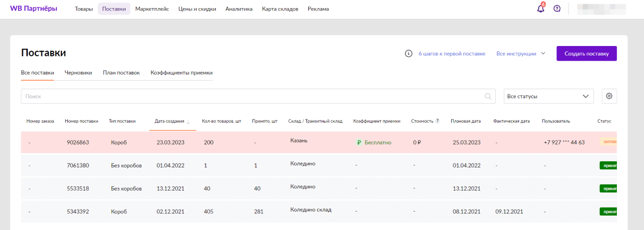The height and width of the screenshot is (230, 644).
Task: Expand the Все инструкции menu
Action: coord(521,54)
